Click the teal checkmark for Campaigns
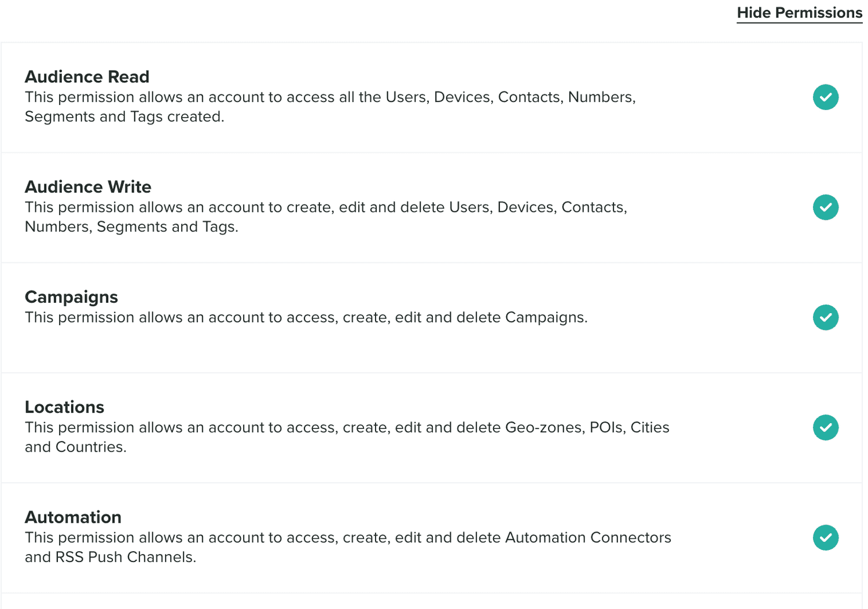This screenshot has width=868, height=609. click(x=826, y=317)
